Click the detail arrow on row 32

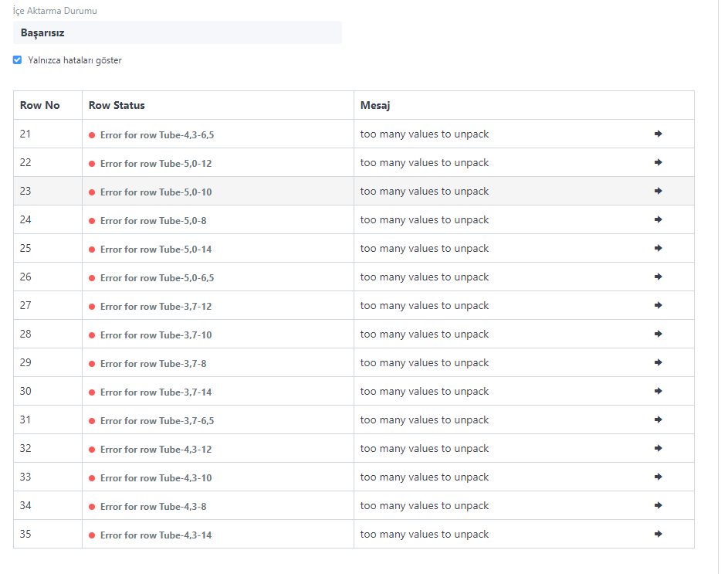pyautogui.click(x=658, y=448)
